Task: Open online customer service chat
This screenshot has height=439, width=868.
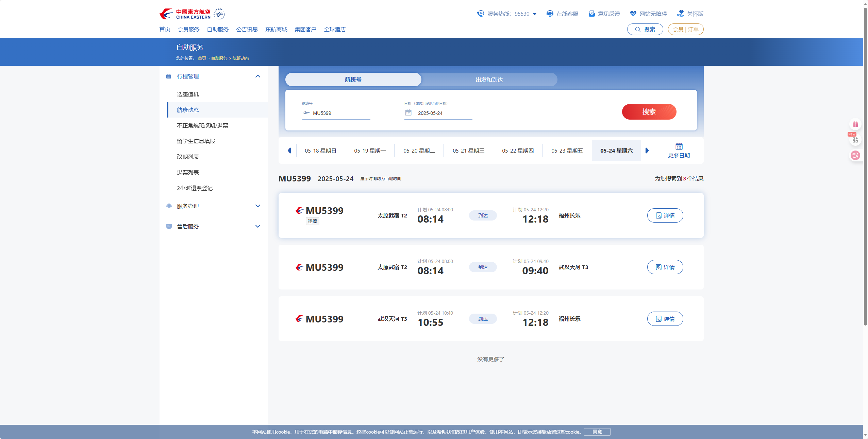Action: click(563, 14)
